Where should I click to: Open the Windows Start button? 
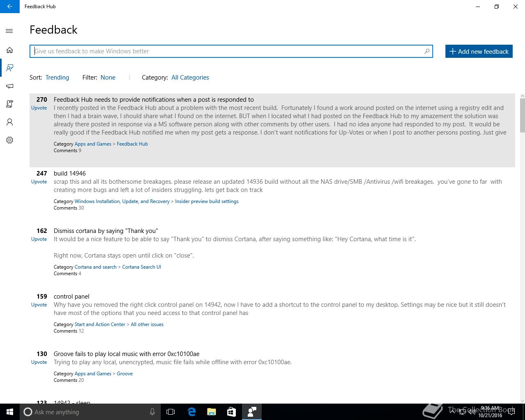tap(10, 412)
